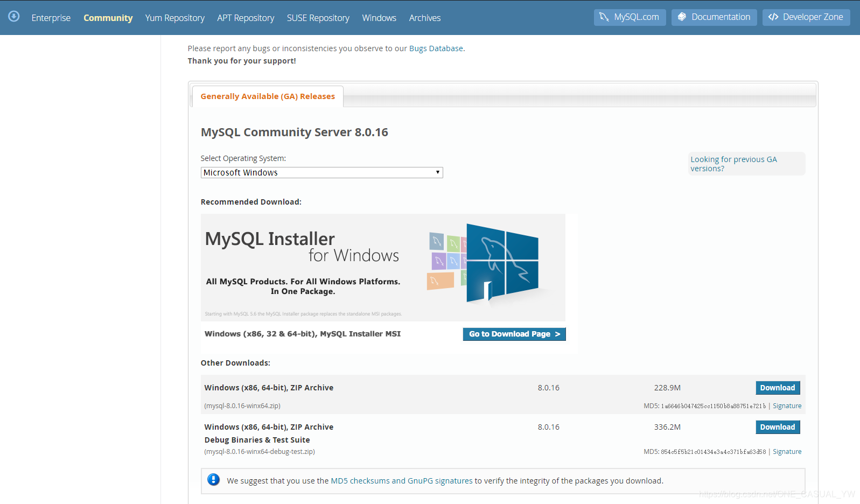The width and height of the screenshot is (860, 504).
Task: Click the 336.2M file size value
Action: (667, 427)
